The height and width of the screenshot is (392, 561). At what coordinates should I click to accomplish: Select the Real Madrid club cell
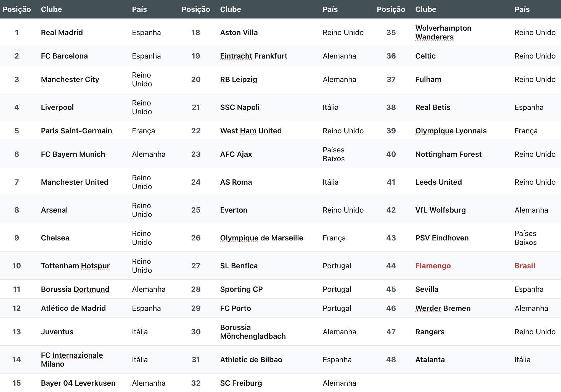tap(62, 33)
